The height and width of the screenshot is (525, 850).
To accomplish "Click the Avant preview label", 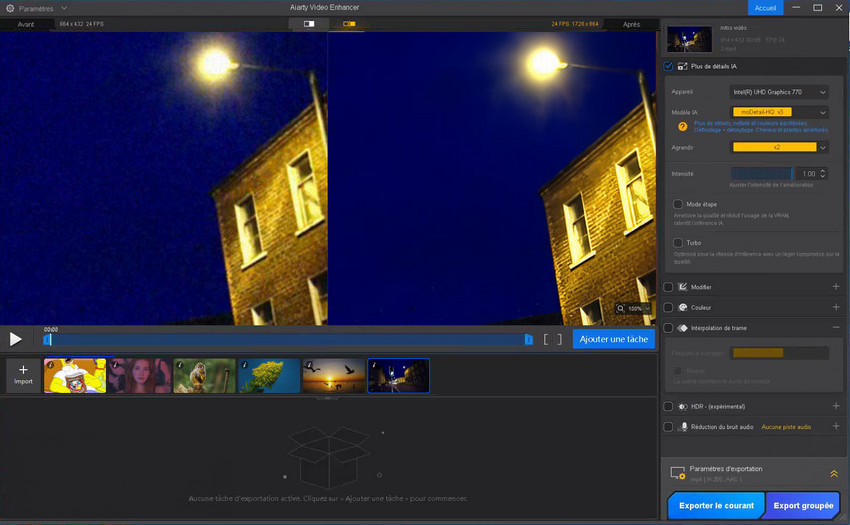I will tap(25, 24).
